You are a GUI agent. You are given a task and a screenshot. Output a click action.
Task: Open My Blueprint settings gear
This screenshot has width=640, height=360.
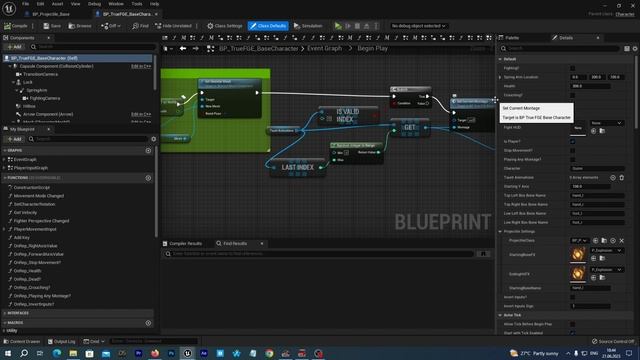153,139
